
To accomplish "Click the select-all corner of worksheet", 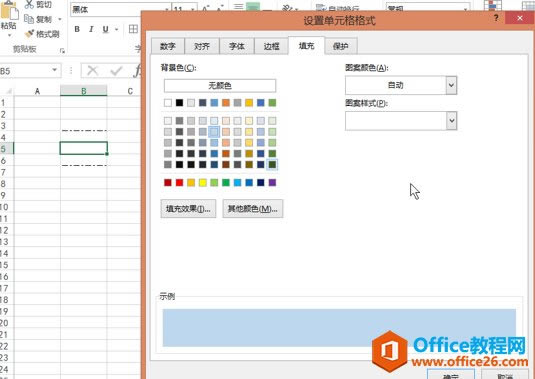I will pyautogui.click(x=7, y=91).
